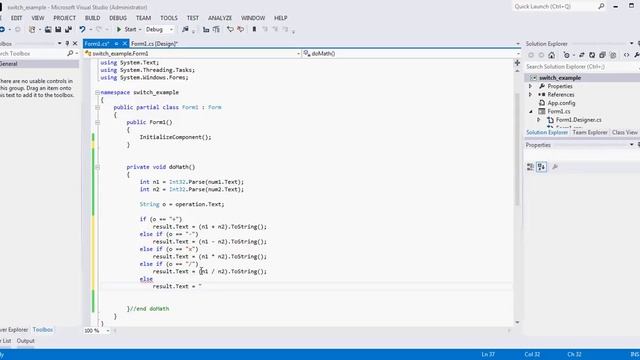Screen dimensions: 640x360
Task: Click the increase indent toolbar icon
Action: pos(216,29)
